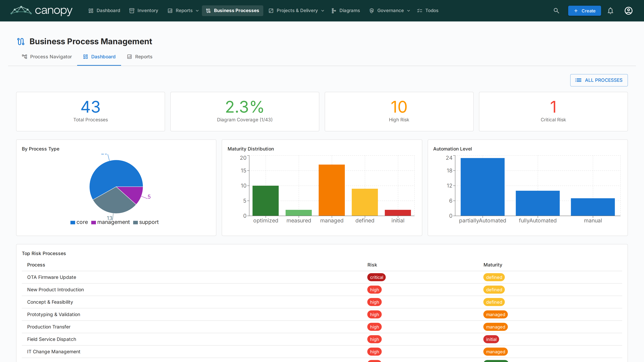This screenshot has width=644, height=362.
Task: Click Production Transfer row
Action: point(322,327)
